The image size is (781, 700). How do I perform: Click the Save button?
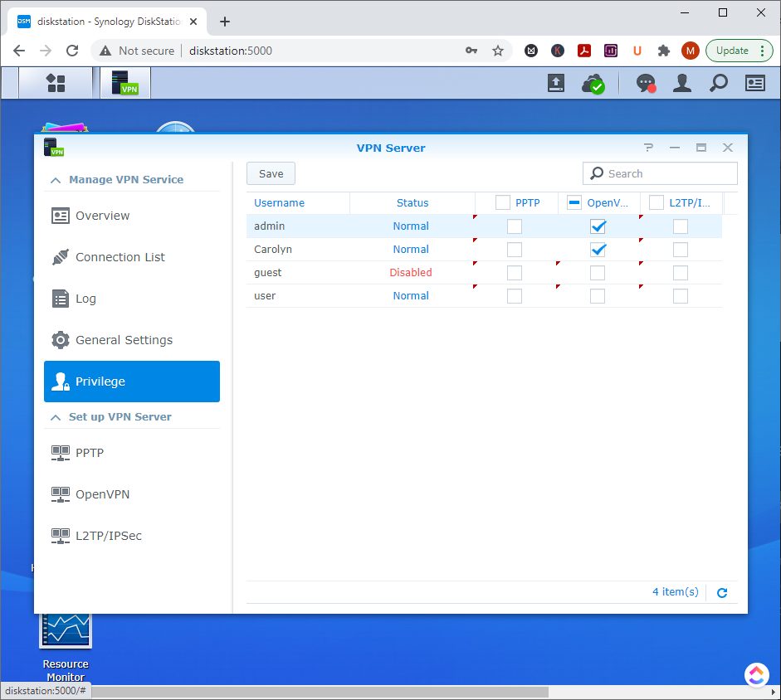tap(271, 173)
